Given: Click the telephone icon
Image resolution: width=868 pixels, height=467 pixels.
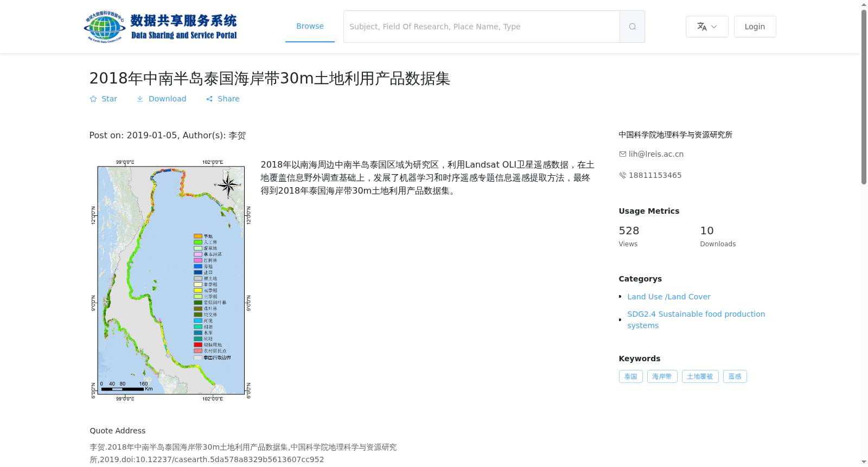Looking at the screenshot, I should click(x=623, y=175).
